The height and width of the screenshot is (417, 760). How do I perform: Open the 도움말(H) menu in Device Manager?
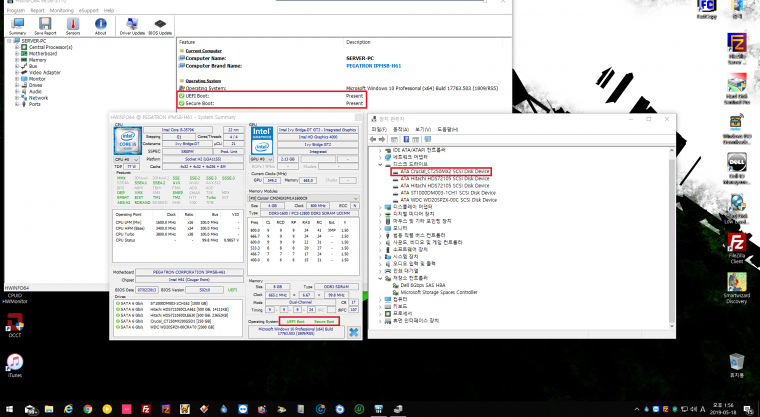(447, 129)
